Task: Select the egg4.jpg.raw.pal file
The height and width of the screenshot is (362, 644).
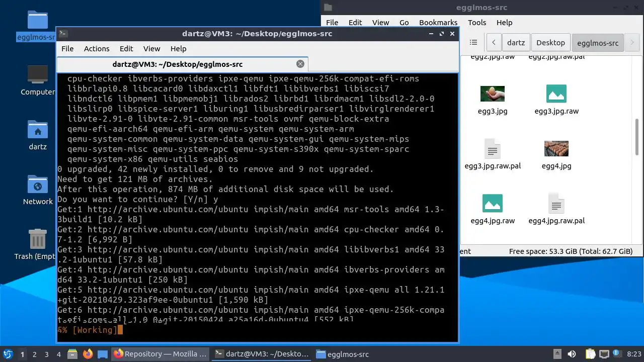Action: tap(556, 210)
